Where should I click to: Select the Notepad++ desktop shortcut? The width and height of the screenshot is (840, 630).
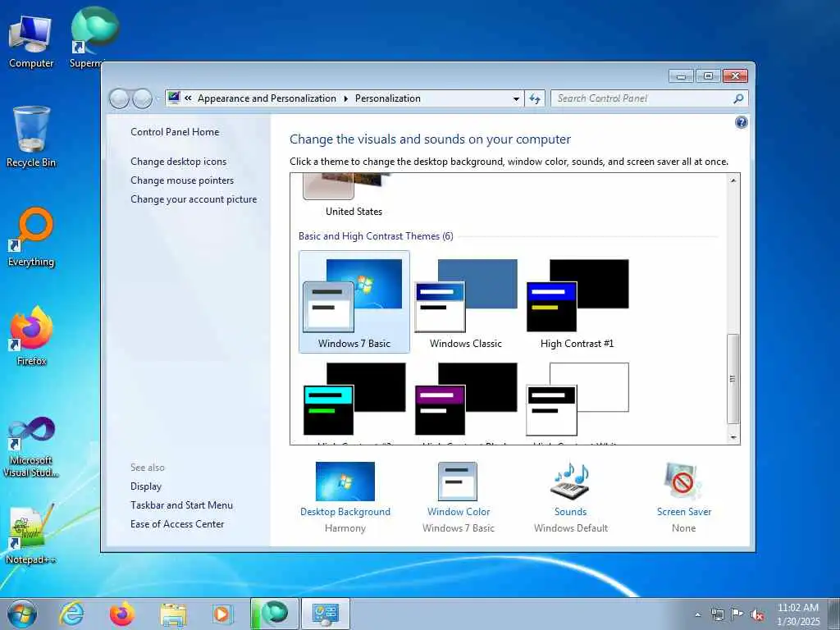31,535
